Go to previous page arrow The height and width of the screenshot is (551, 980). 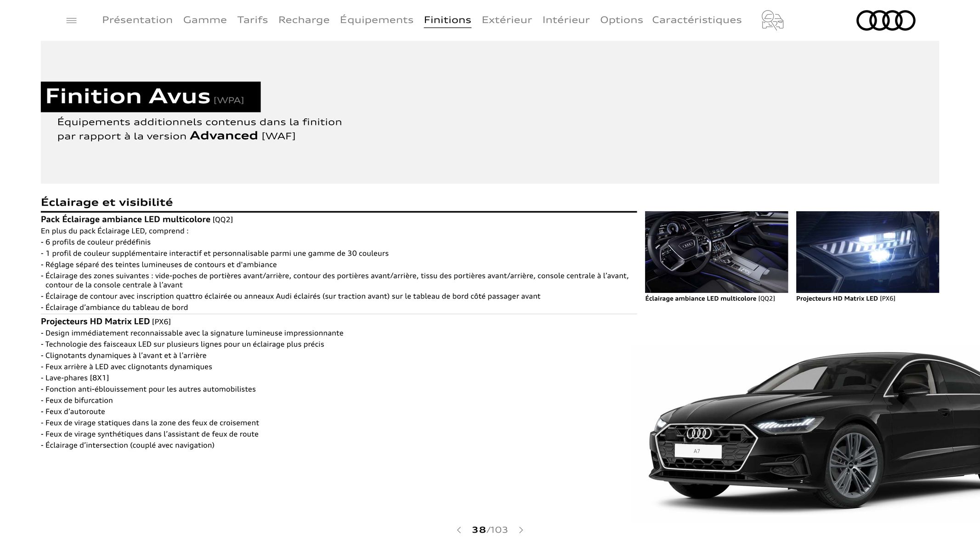tap(459, 530)
